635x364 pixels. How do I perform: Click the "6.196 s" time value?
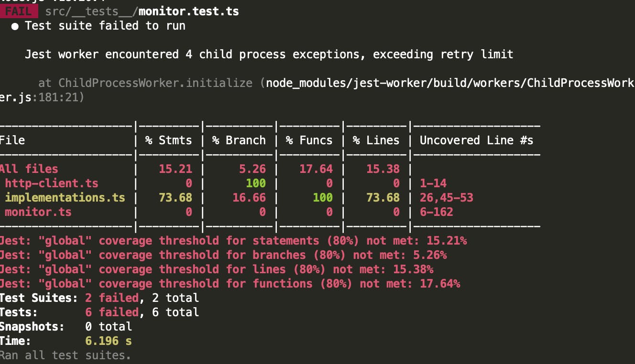[109, 341]
